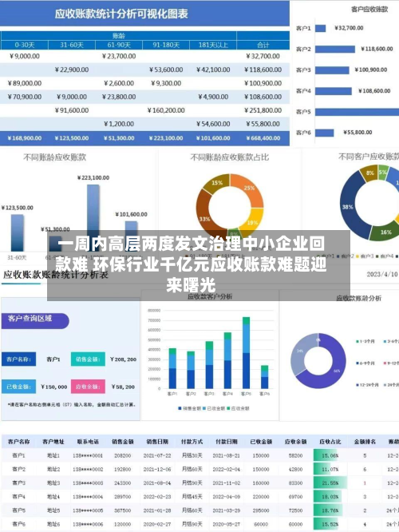Click the blue 客户名称: label
399x532 pixels.
pos(18,359)
